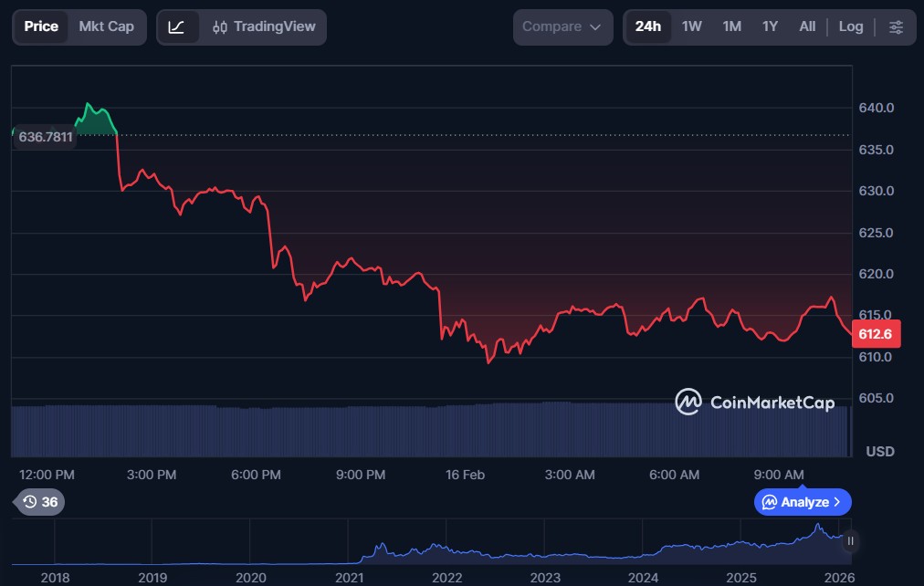Image resolution: width=924 pixels, height=586 pixels.
Task: Display the All time range
Action: click(807, 27)
